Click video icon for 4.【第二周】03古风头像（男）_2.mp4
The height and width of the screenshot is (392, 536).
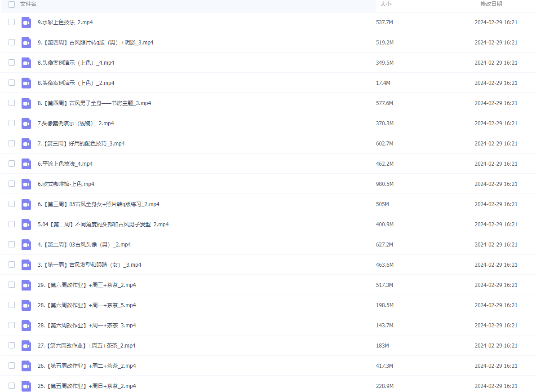point(26,245)
